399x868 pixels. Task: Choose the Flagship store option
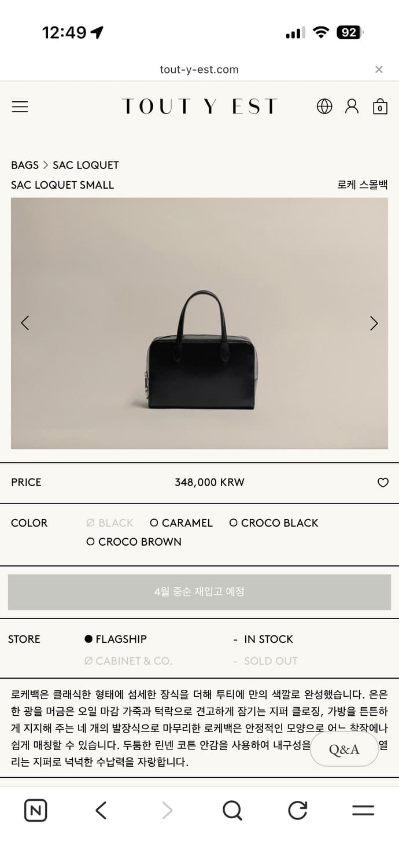pos(116,639)
